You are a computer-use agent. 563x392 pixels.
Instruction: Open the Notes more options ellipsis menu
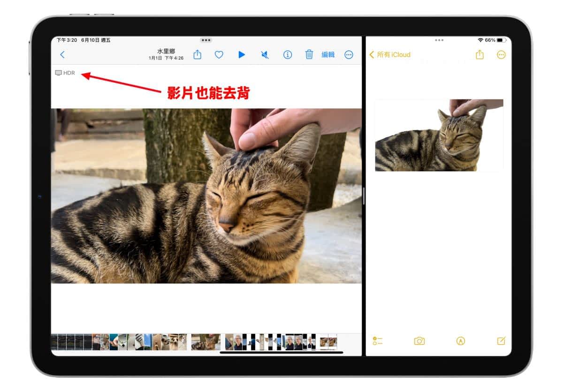pyautogui.click(x=501, y=55)
